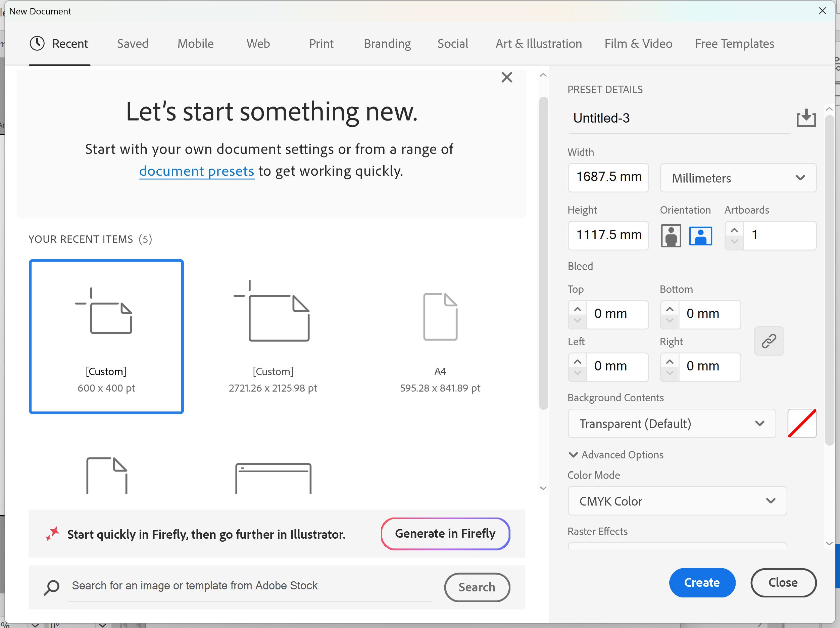The image size is (840, 628).
Task: Click the Width input field
Action: 608,177
